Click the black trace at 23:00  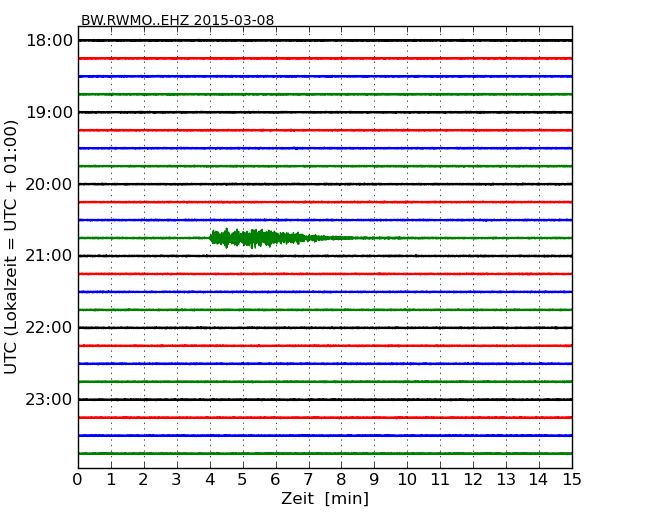pyautogui.click(x=325, y=399)
